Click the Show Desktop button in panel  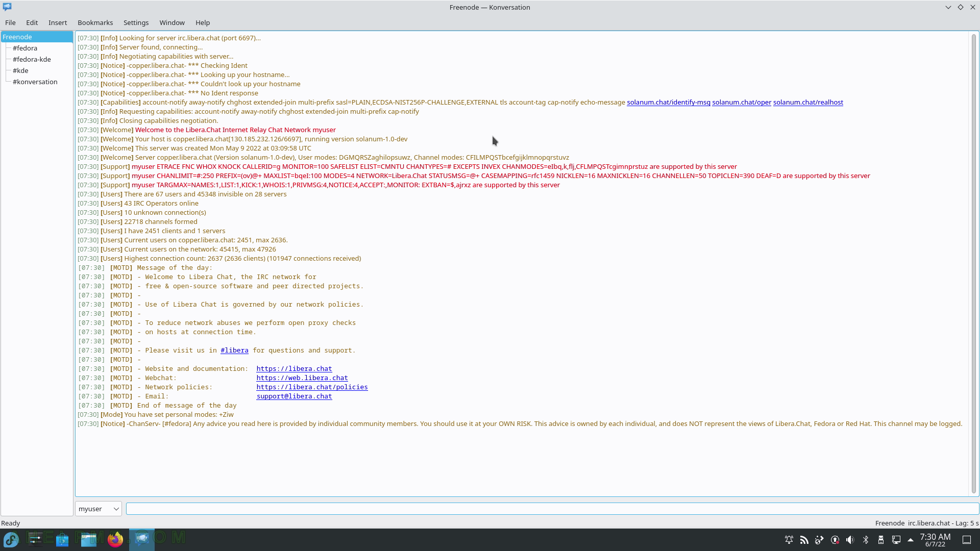click(967, 540)
